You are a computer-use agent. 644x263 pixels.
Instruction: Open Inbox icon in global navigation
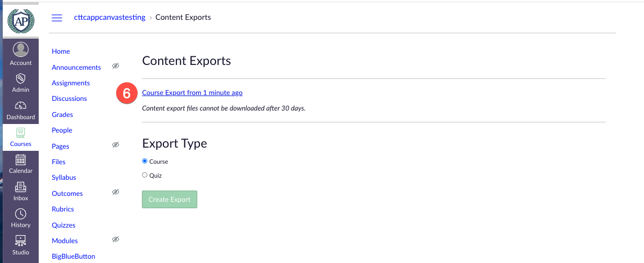point(21,187)
